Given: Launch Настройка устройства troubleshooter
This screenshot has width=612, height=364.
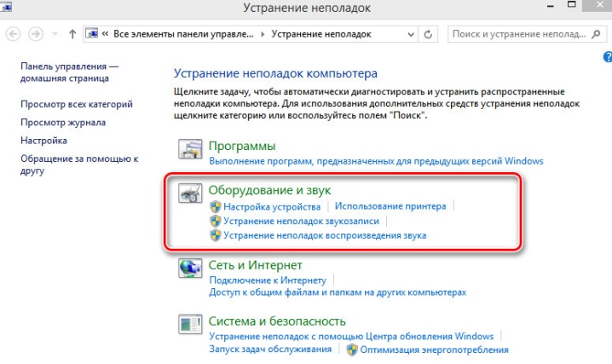Looking at the screenshot, I should click(272, 207).
